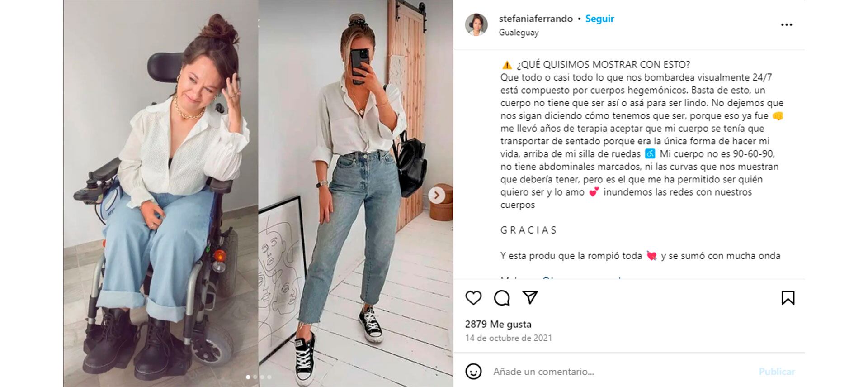Open the emoji picker smiley icon

click(473, 372)
